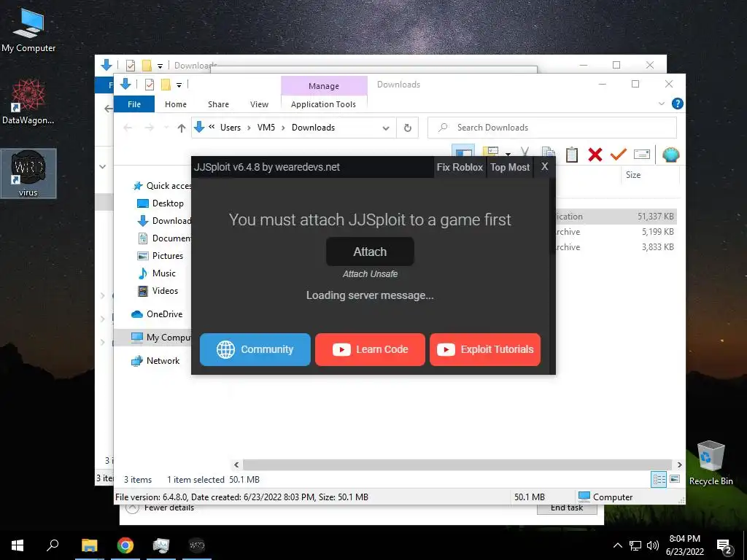
Task: Click the quick access New folder icon
Action: (166, 85)
